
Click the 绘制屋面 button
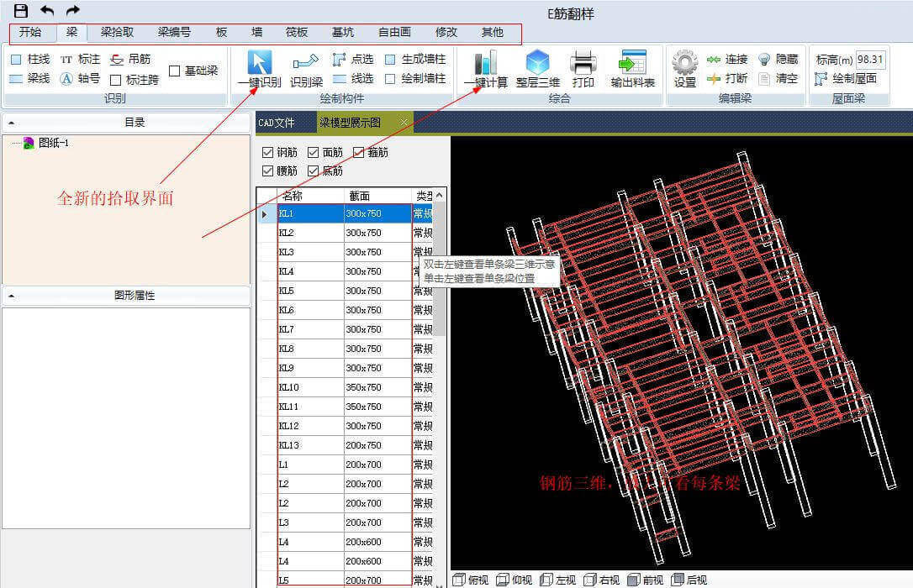(x=847, y=79)
